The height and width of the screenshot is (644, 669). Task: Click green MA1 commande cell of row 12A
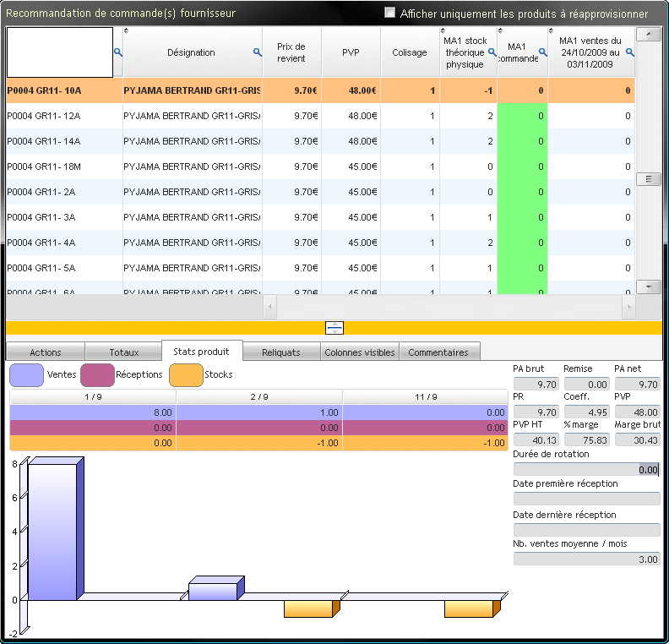(522, 116)
